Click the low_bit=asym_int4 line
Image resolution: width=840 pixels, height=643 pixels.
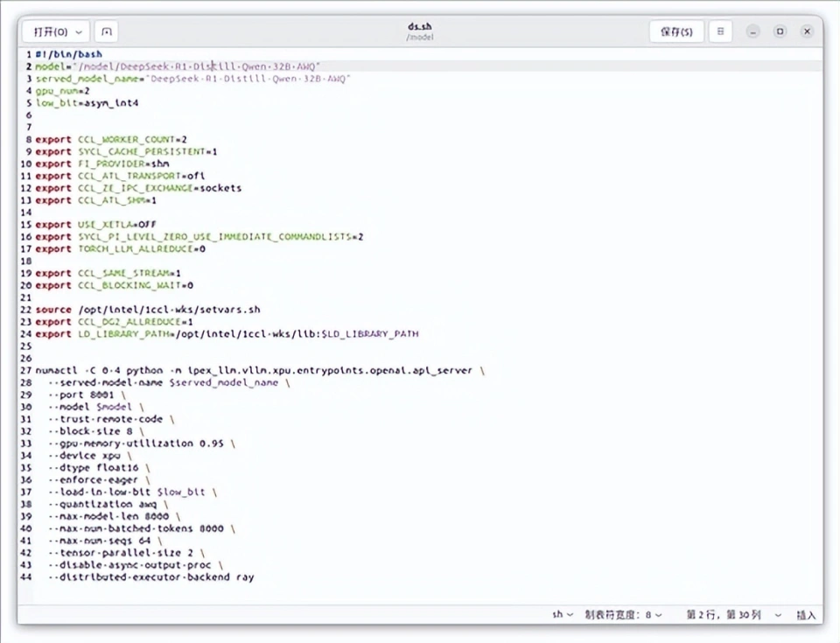click(87, 103)
